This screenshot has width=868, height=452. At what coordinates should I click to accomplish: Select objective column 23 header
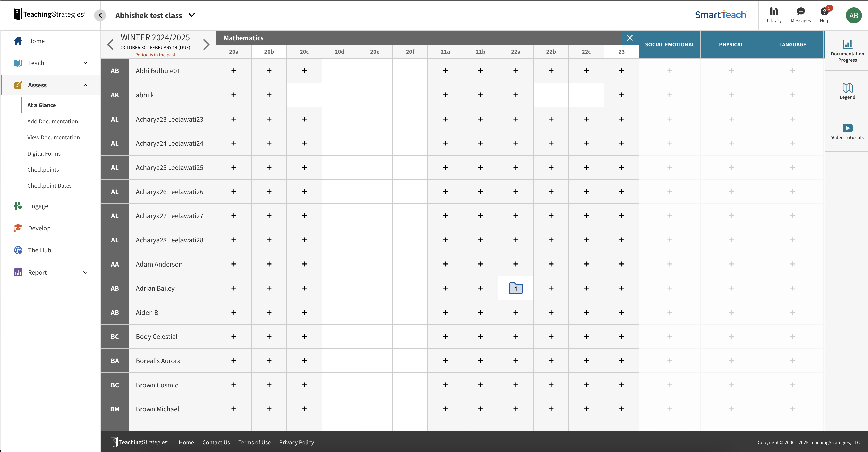click(x=621, y=52)
